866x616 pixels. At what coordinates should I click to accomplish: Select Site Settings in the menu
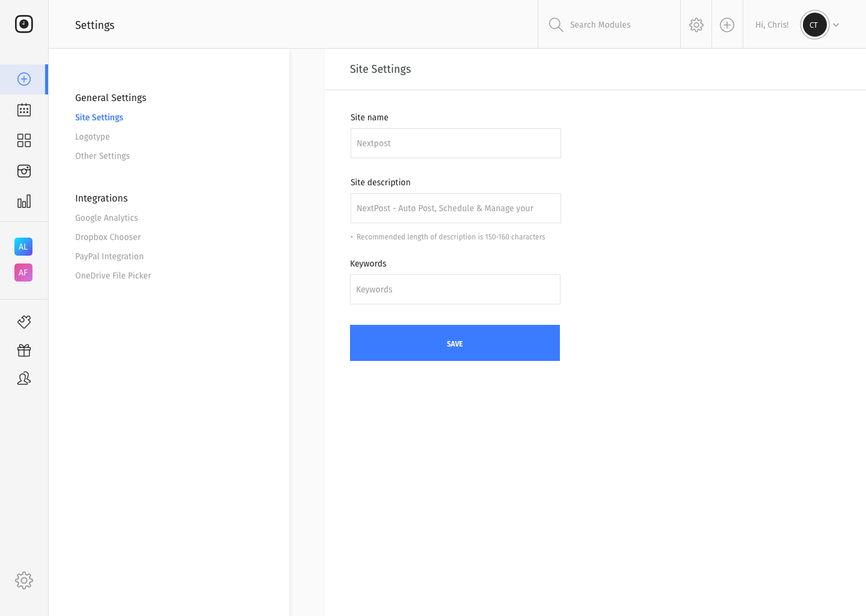point(99,117)
